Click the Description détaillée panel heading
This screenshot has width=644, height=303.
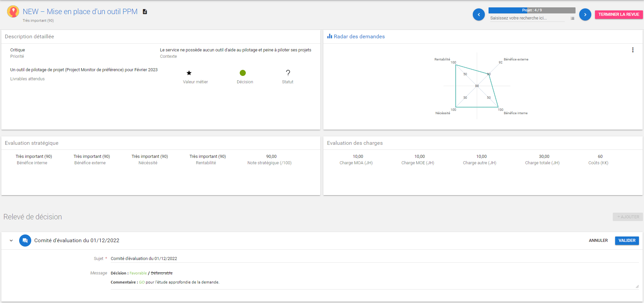[30, 37]
